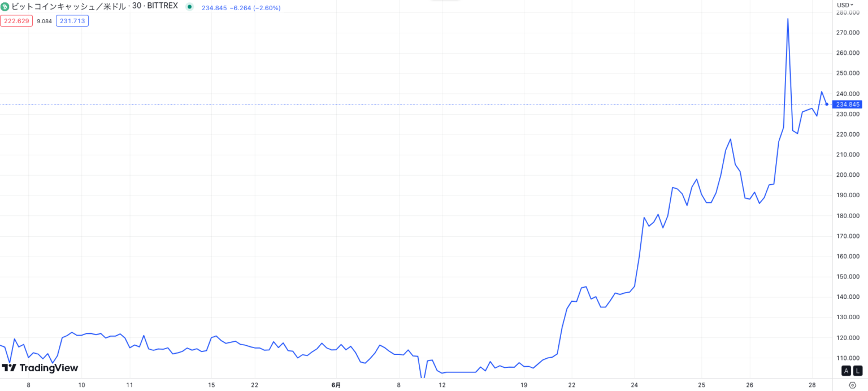The height and width of the screenshot is (391, 868).
Task: Click the 24 date label on time axis
Action: [635, 385]
